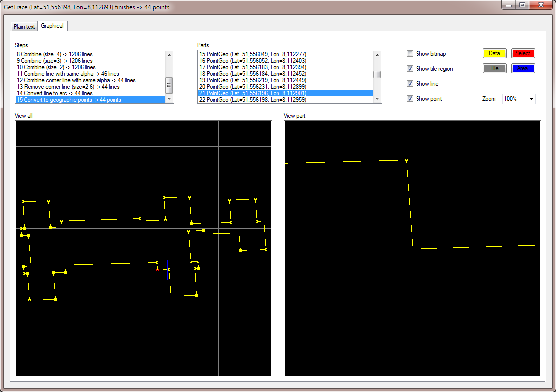The image size is (556, 392).
Task: Open the Zoom percentage dropdown
Action: point(531,99)
